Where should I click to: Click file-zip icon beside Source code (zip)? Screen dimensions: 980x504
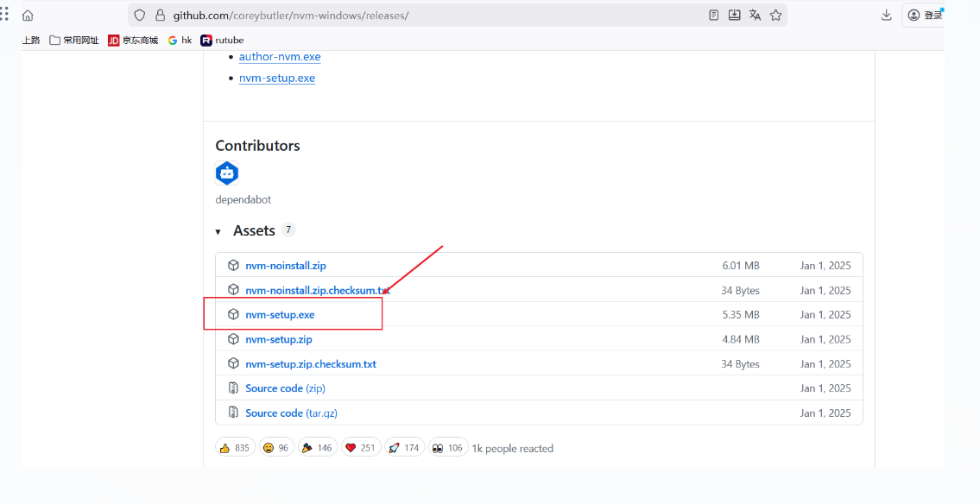click(233, 388)
